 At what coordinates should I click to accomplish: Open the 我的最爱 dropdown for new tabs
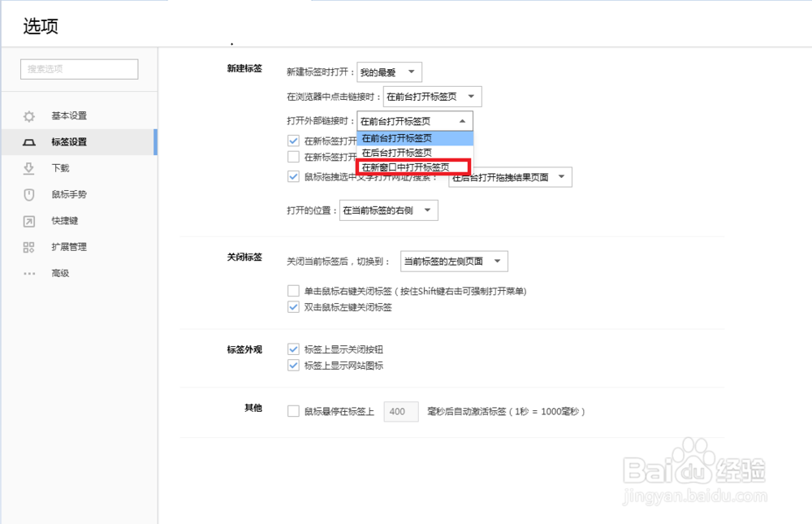click(x=390, y=71)
